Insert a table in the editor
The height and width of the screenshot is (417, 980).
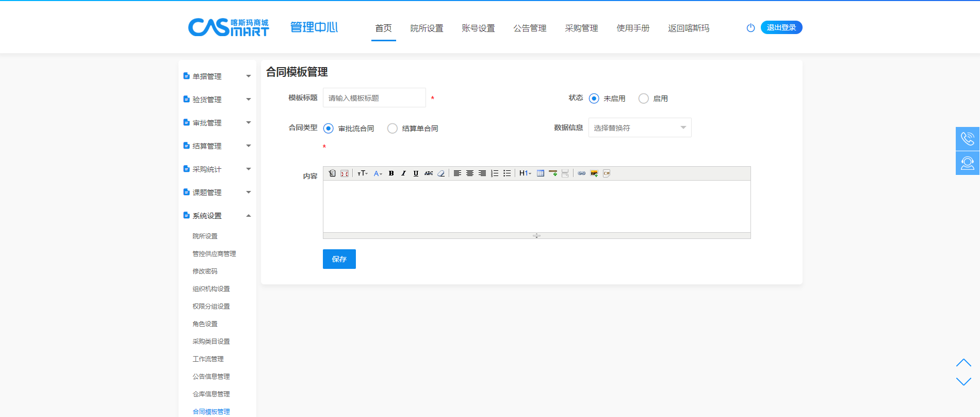[x=540, y=173]
